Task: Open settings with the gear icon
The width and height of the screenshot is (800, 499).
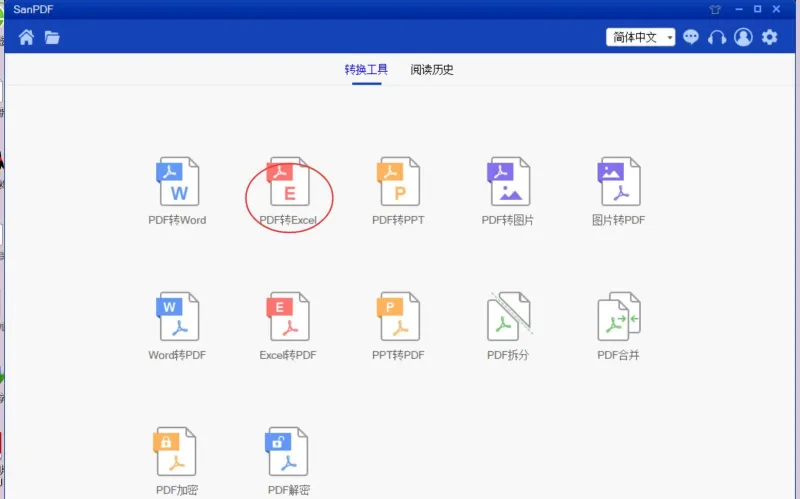Action: pos(769,37)
